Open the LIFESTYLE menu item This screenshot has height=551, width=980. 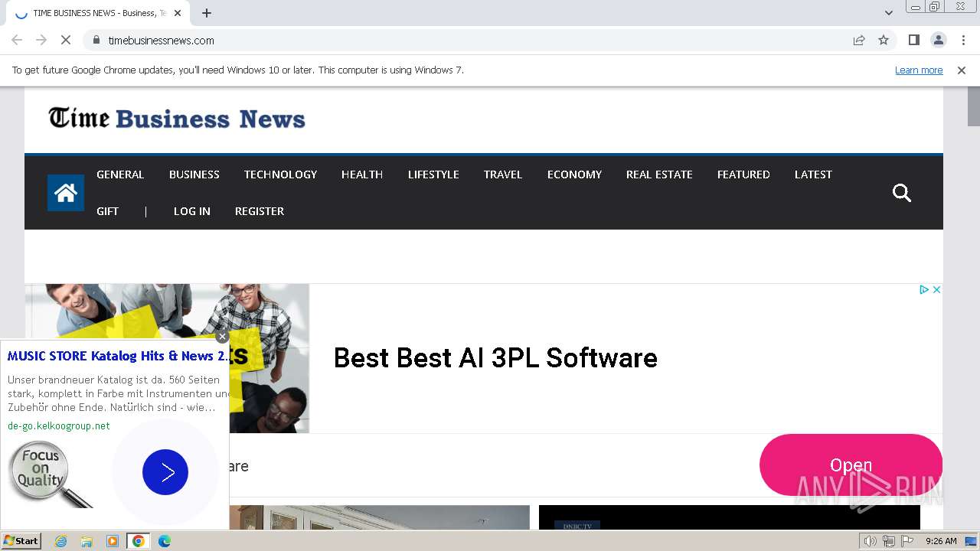coord(433,174)
